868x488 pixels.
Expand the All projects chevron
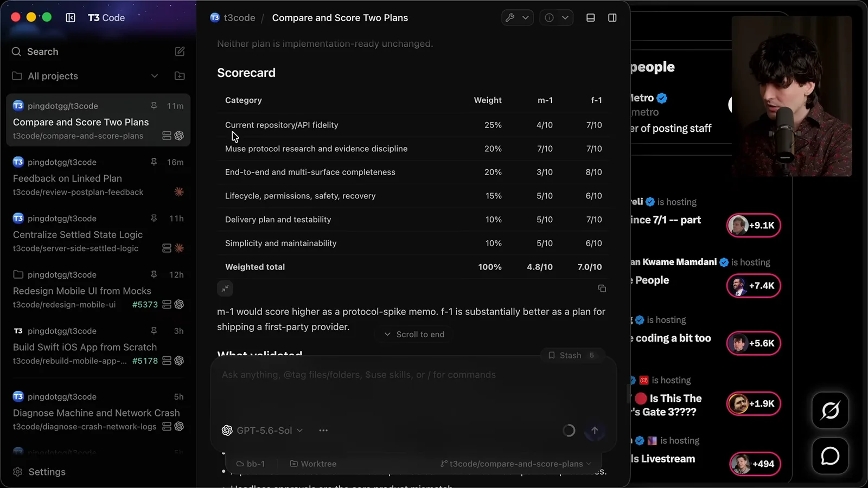point(155,76)
